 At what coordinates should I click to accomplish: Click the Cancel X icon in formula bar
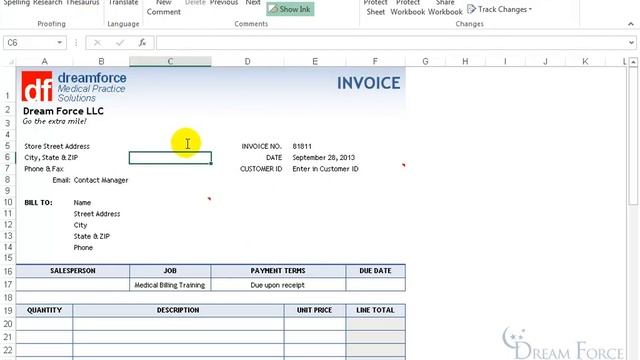(97, 42)
